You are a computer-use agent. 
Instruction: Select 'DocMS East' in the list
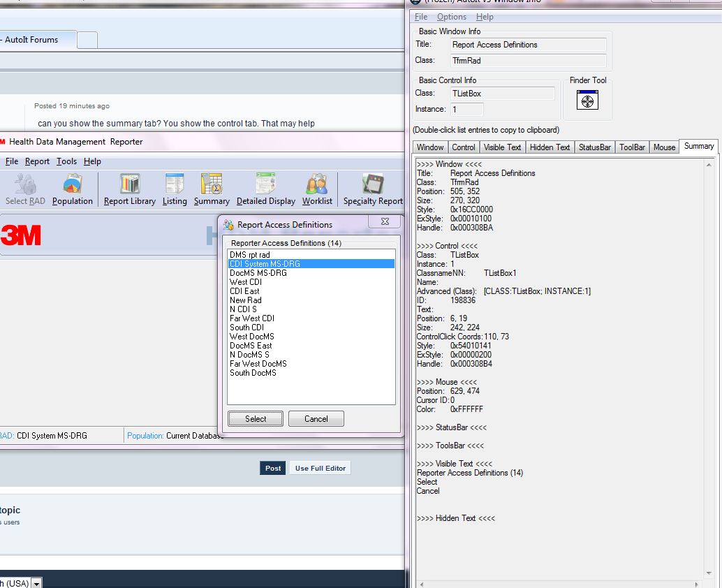click(x=311, y=346)
